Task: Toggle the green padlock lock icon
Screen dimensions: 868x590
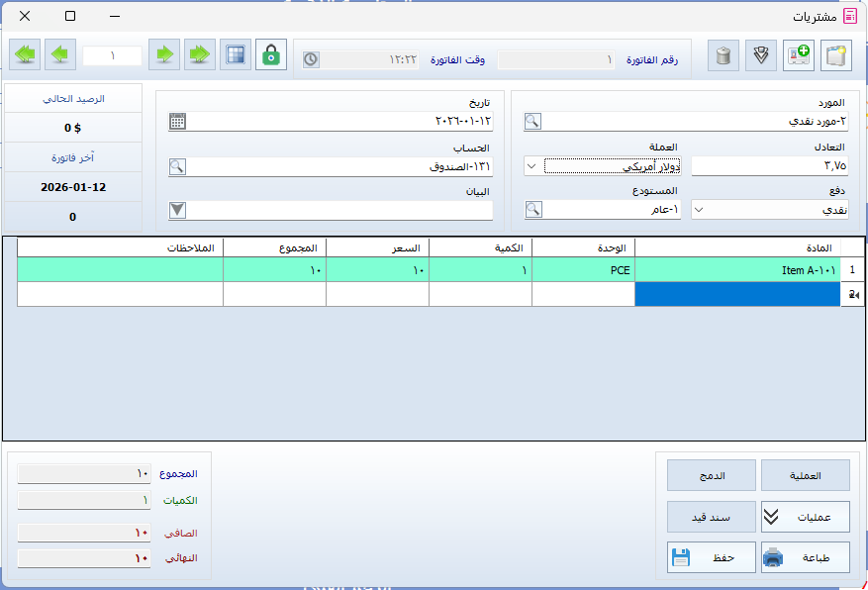Action: point(271,55)
